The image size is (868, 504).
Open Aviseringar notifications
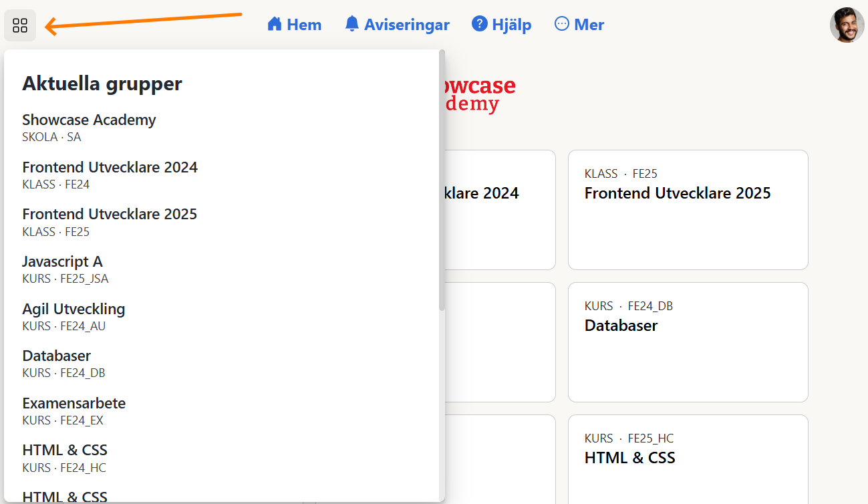(x=406, y=25)
